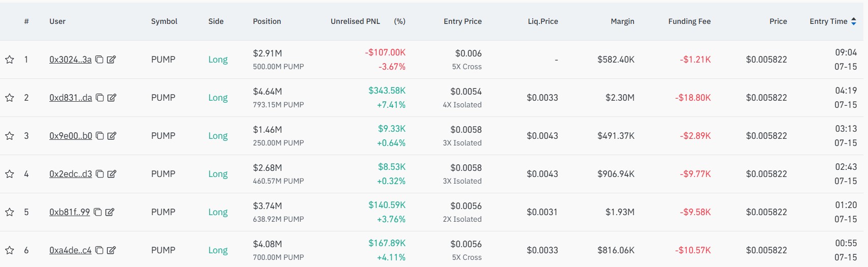The width and height of the screenshot is (868, 267).
Task: Edit label for user 0xd831..da
Action: tap(112, 98)
